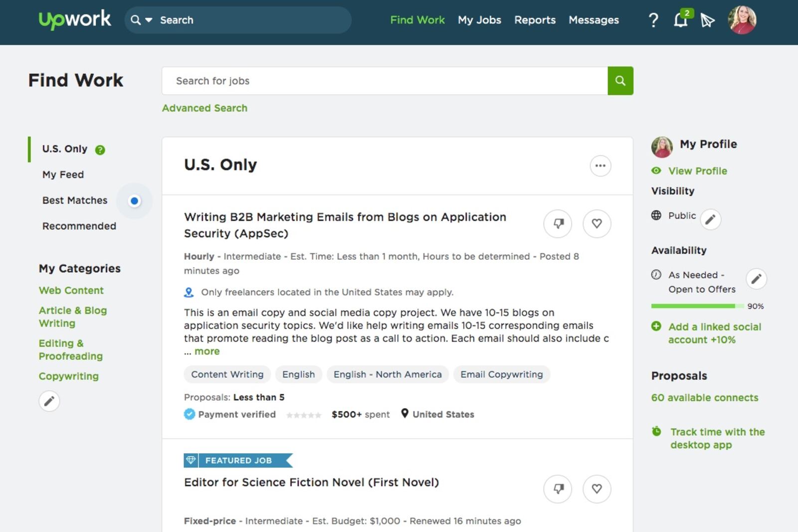Submit search with the green magnifier button
Viewport: 798px width, 532px height.
point(620,81)
